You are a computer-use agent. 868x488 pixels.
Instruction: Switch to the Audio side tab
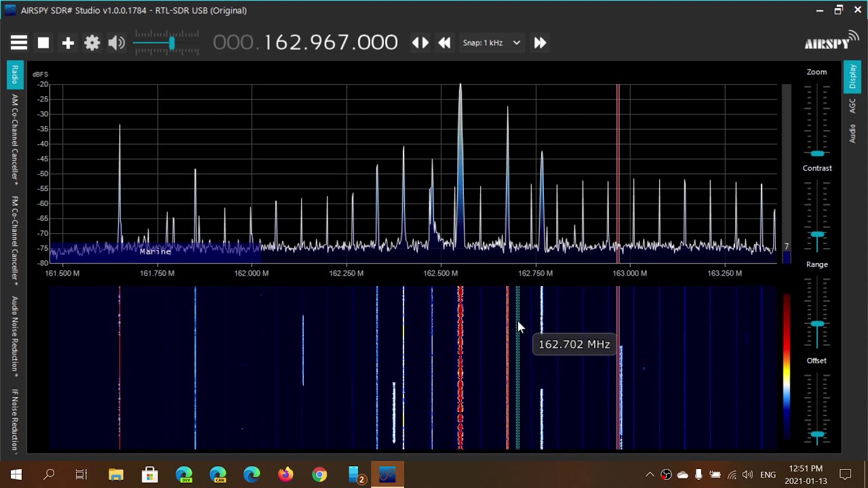[852, 134]
